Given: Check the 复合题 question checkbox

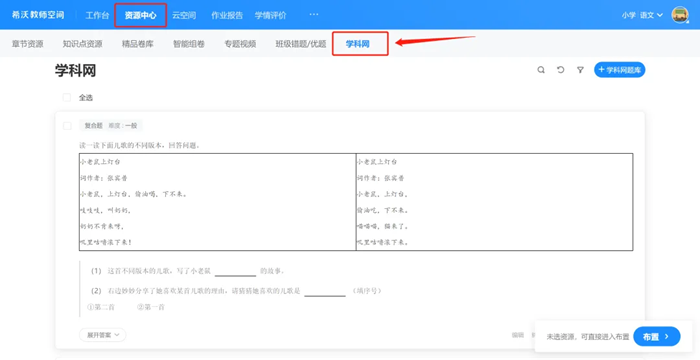Looking at the screenshot, I should coord(67,126).
